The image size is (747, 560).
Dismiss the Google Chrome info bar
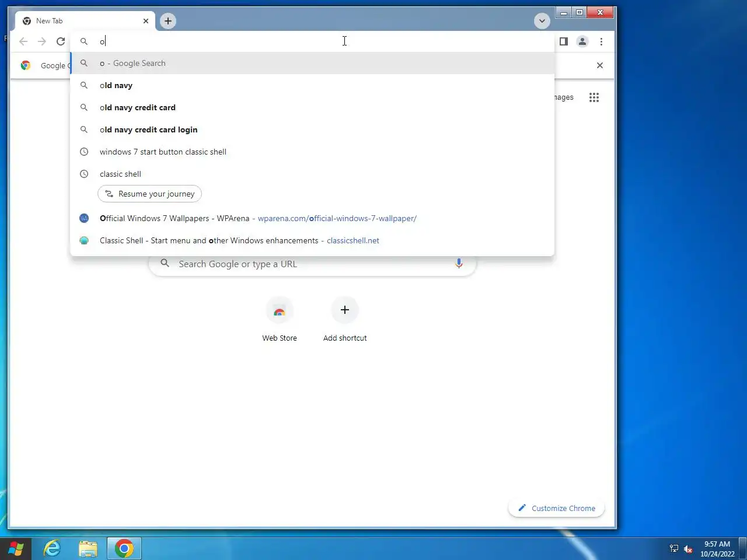(x=600, y=65)
